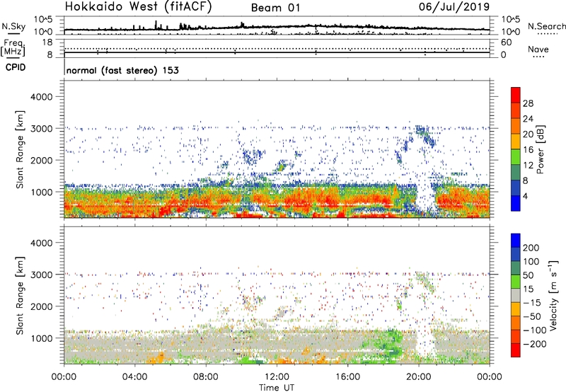The height and width of the screenshot is (392, 566).
Task: Click '3000' on velocity panel range axis
Action: [41, 275]
